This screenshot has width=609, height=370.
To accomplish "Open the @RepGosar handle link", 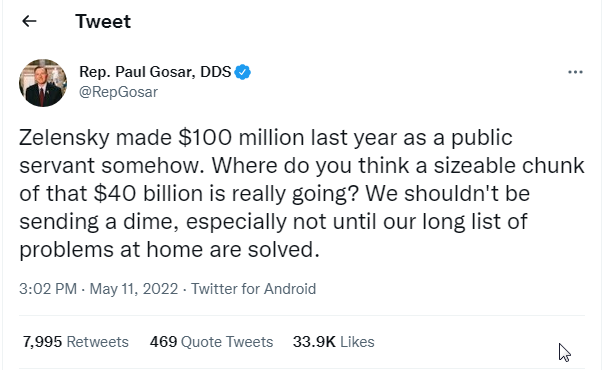I will point(118,92).
